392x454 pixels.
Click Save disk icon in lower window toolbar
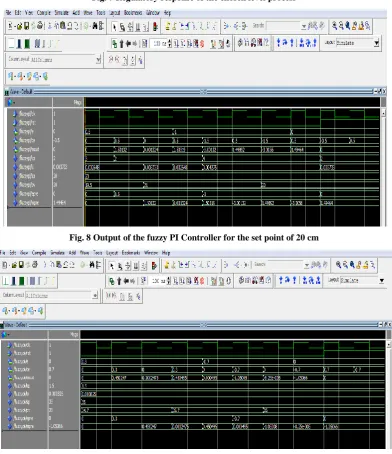click(21, 265)
